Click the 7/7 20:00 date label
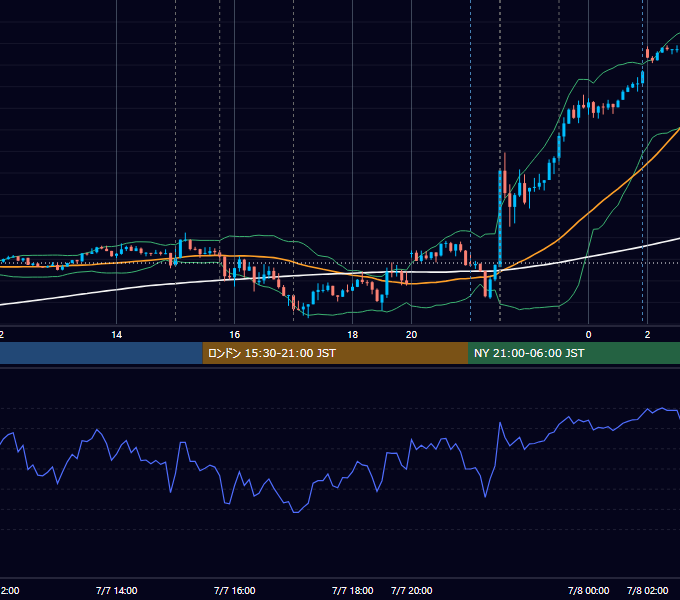 point(412,590)
